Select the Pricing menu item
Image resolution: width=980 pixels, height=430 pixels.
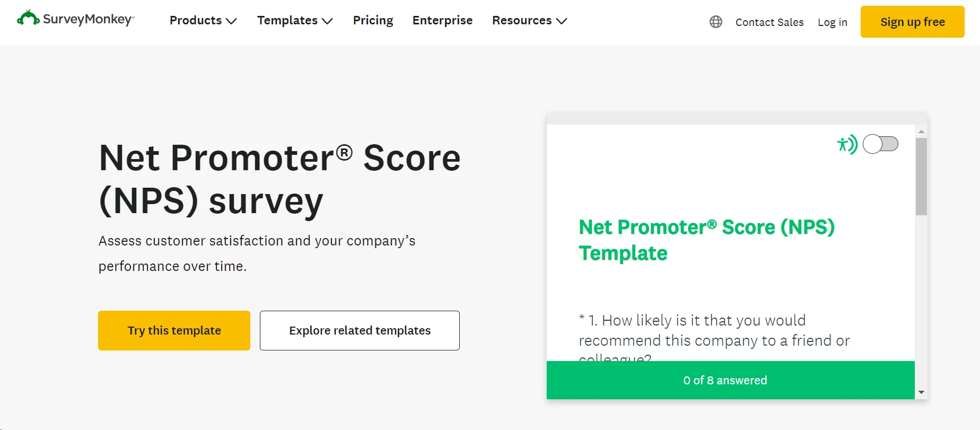click(x=373, y=21)
